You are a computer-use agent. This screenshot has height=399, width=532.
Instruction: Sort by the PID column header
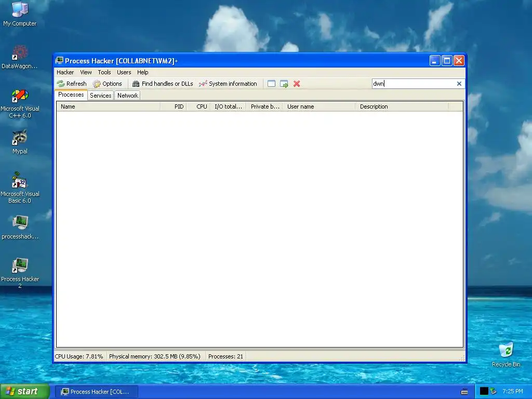(174, 107)
